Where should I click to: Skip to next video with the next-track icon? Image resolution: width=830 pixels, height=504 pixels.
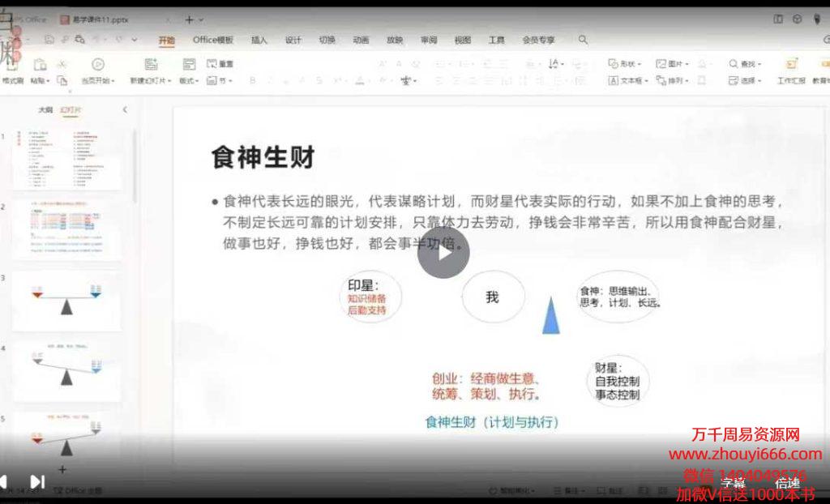tap(37, 482)
